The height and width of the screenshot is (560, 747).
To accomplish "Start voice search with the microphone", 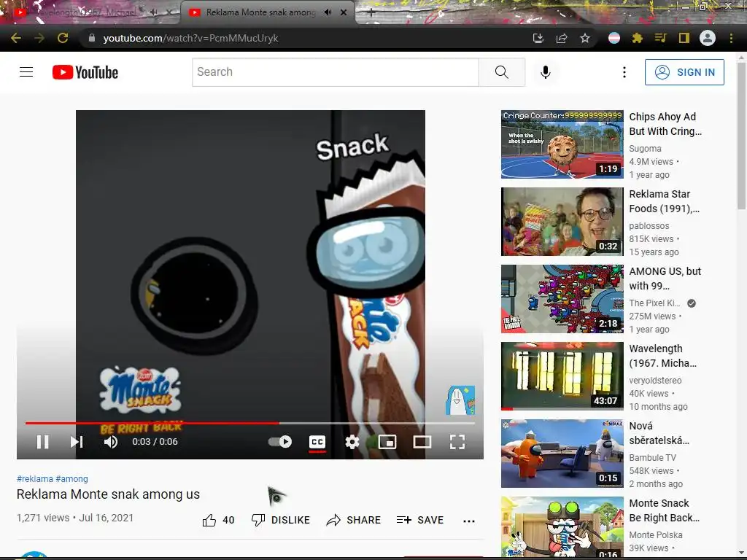I will [546, 72].
